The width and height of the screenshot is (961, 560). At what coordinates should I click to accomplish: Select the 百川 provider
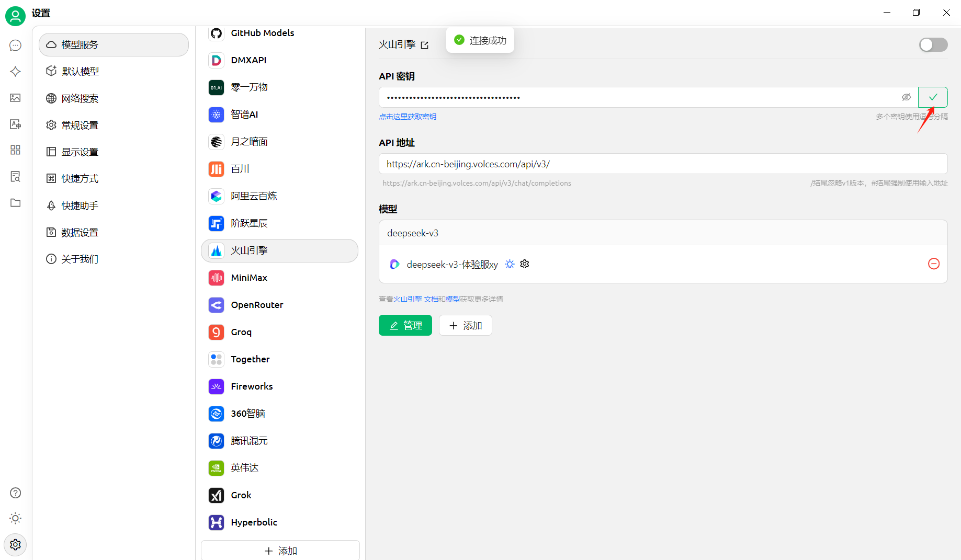pyautogui.click(x=280, y=169)
